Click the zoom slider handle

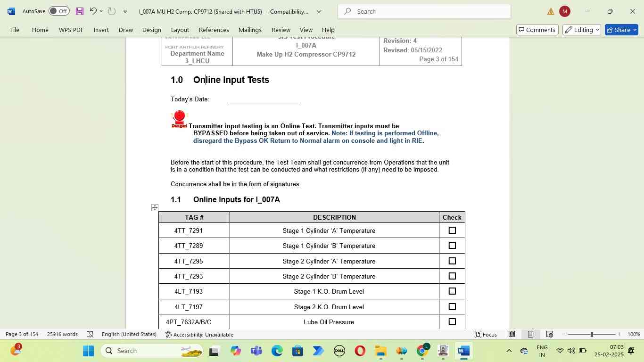pos(592,334)
